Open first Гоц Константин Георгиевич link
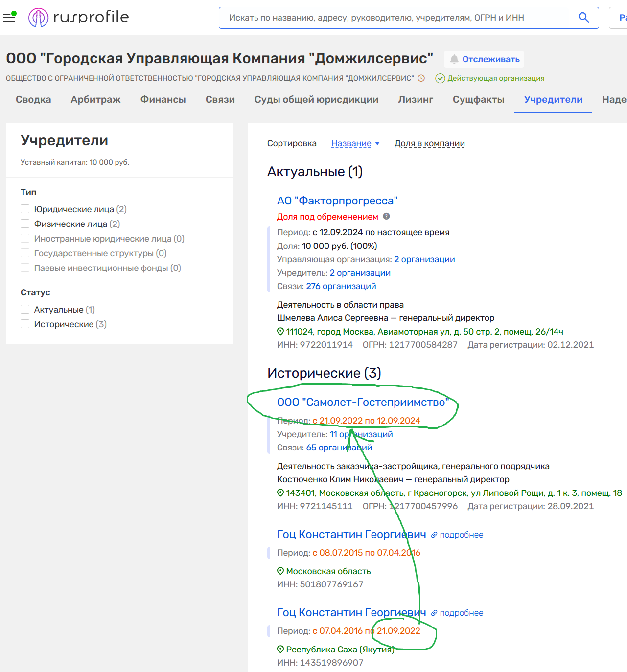The image size is (627, 672). [x=351, y=534]
